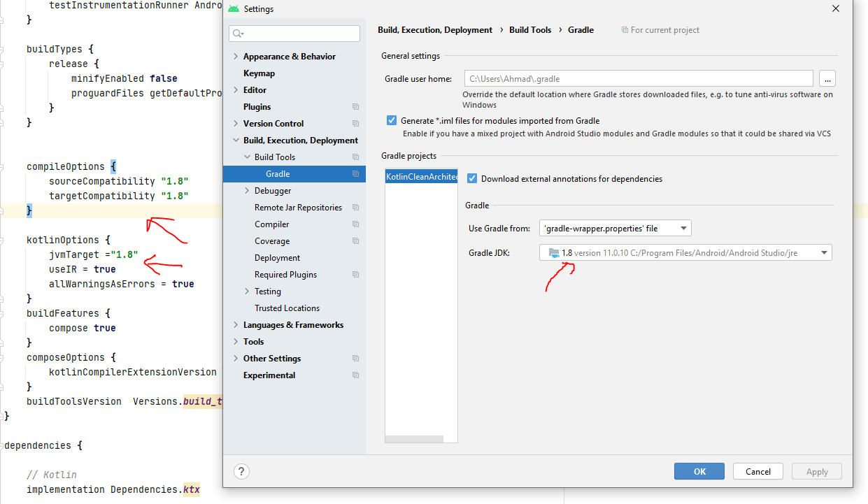Click the browse button for Gradle user home
868x504 pixels.
pyautogui.click(x=827, y=78)
